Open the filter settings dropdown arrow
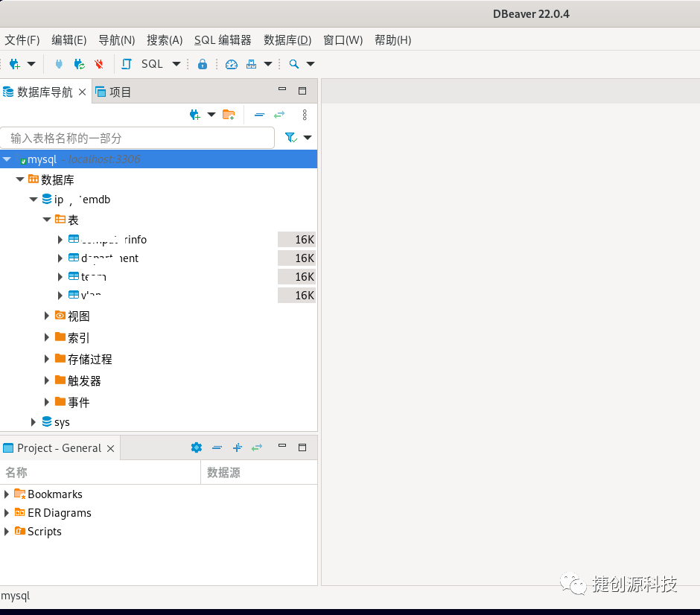This screenshot has height=615, width=700. [308, 138]
